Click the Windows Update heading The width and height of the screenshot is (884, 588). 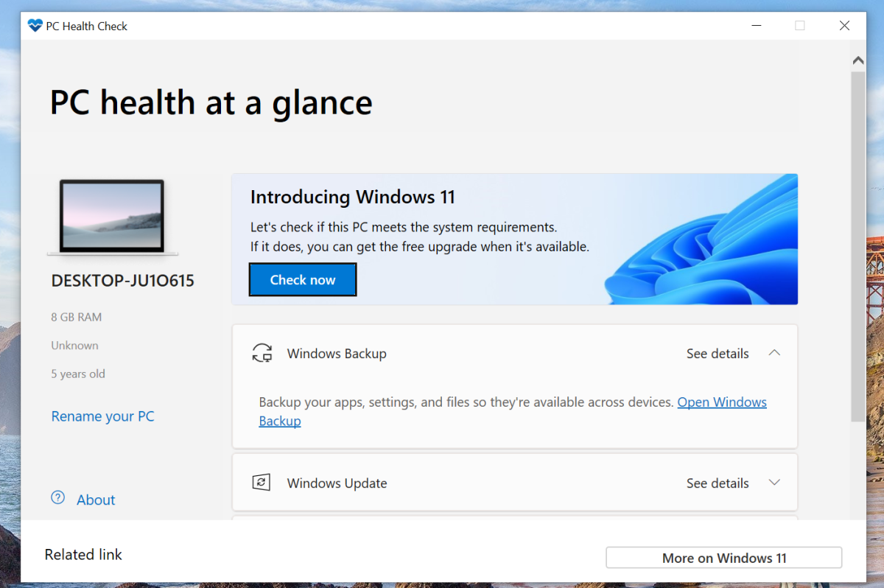click(x=337, y=483)
